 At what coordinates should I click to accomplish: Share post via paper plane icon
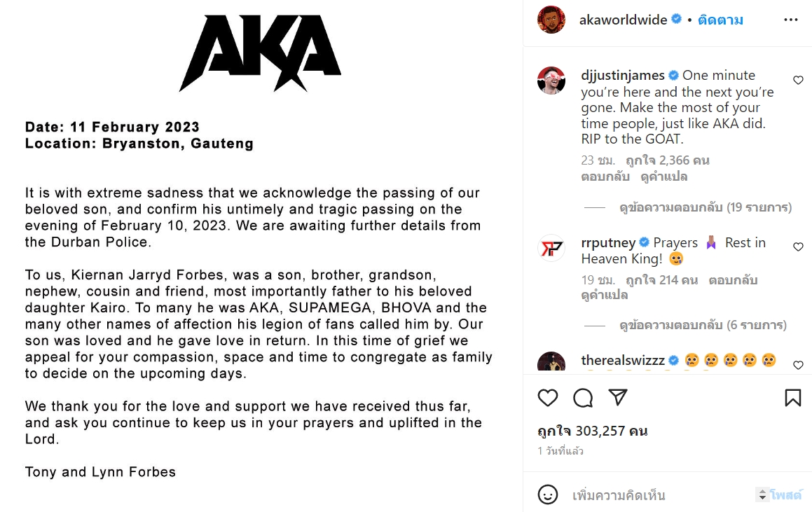coord(619,397)
